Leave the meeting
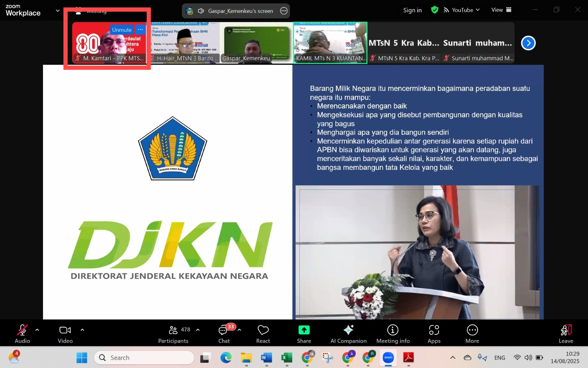588x368 pixels. coord(566,334)
